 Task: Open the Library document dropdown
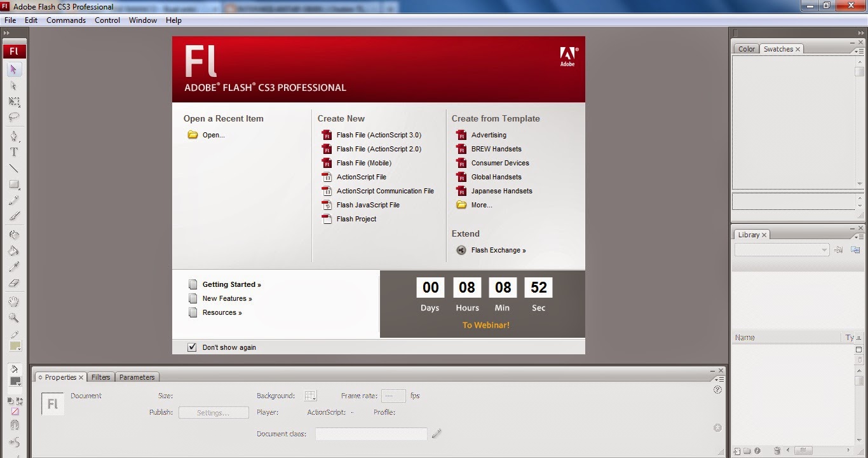[782, 249]
